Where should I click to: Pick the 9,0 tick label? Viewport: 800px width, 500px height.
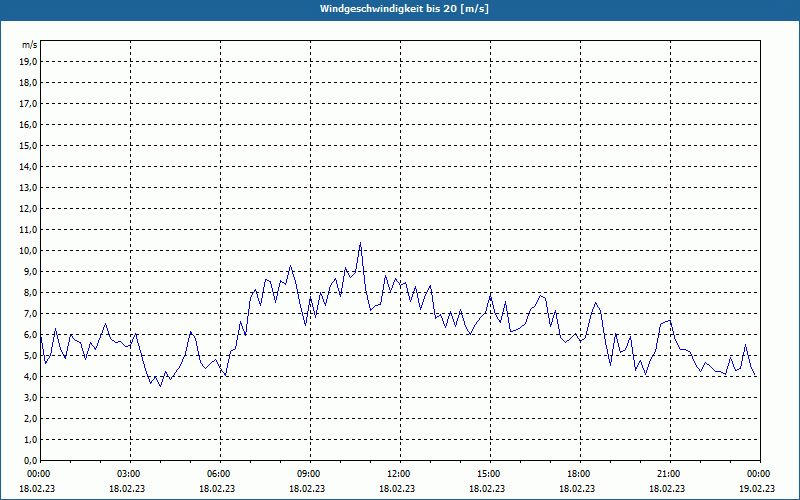coord(30,271)
